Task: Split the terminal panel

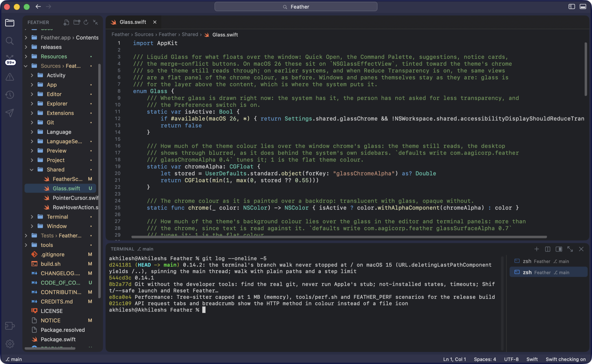Action: [x=548, y=249]
